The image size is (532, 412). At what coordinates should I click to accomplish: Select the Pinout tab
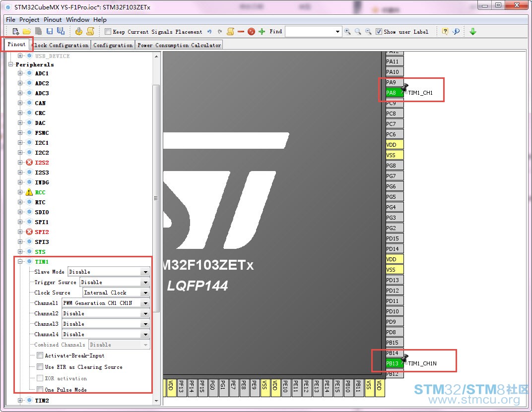point(17,44)
